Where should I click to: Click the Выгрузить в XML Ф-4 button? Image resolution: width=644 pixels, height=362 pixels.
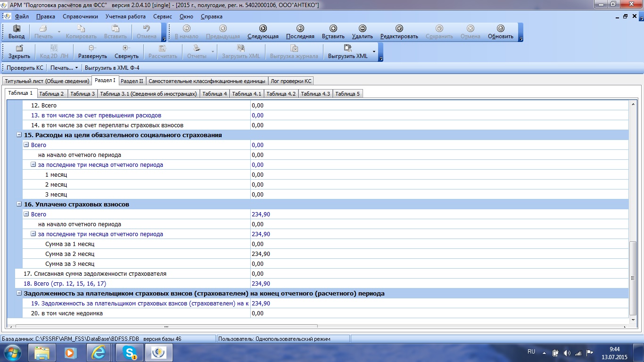coord(112,68)
